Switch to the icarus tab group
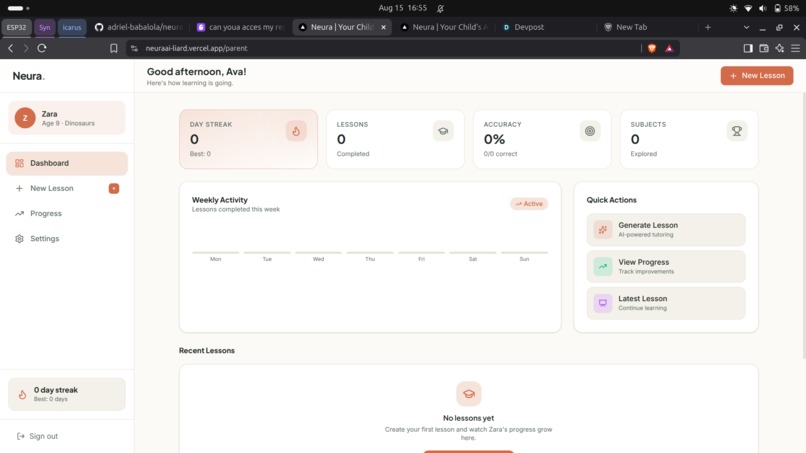 point(72,27)
